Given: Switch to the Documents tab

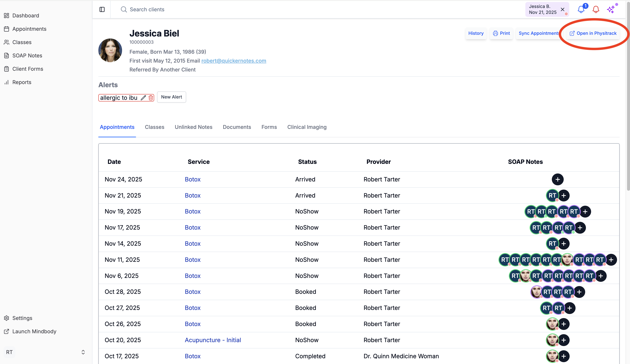Looking at the screenshot, I should (237, 127).
